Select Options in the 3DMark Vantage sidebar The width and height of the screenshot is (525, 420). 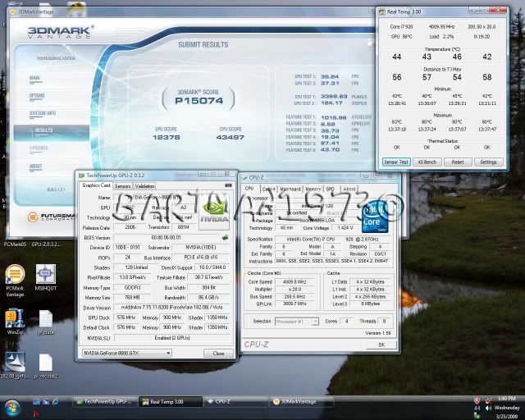point(36,95)
